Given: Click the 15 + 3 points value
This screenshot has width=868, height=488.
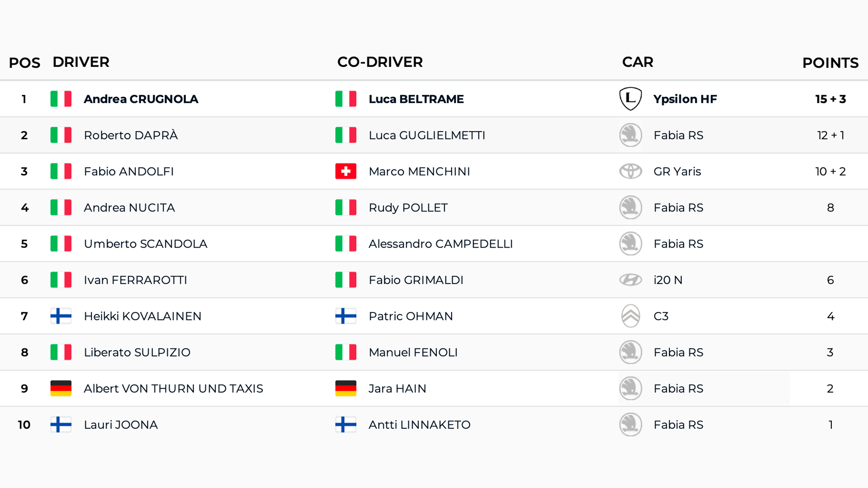Looking at the screenshot, I should 830,99.
